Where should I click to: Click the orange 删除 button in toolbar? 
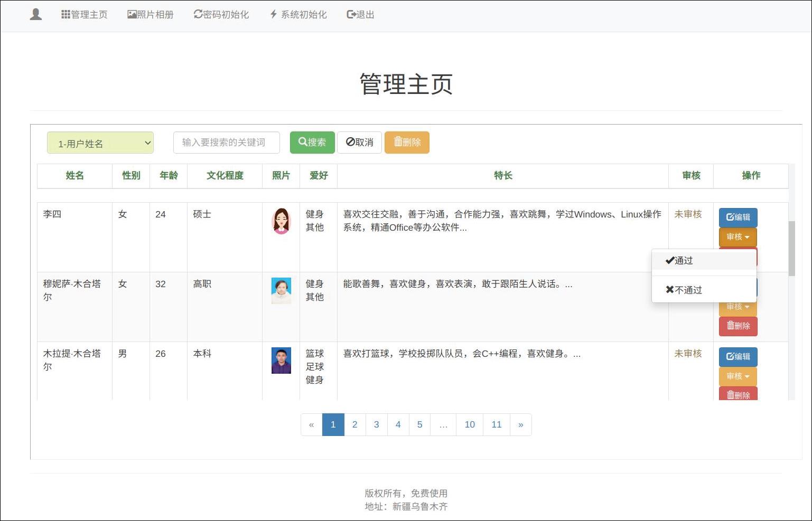407,143
